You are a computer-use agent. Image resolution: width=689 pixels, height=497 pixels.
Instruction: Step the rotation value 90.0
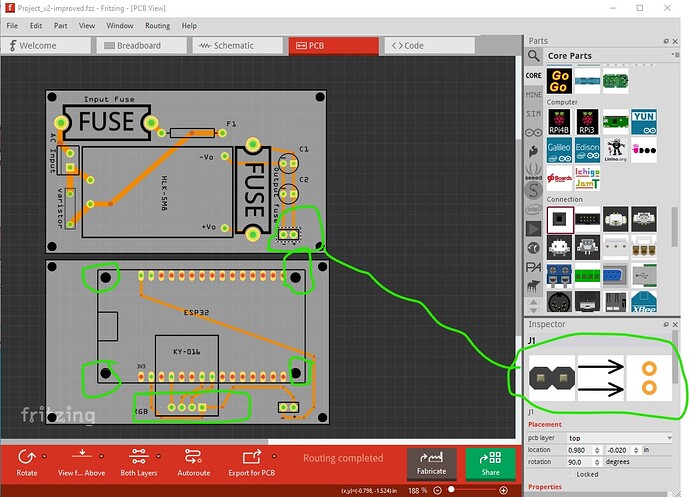click(x=597, y=462)
